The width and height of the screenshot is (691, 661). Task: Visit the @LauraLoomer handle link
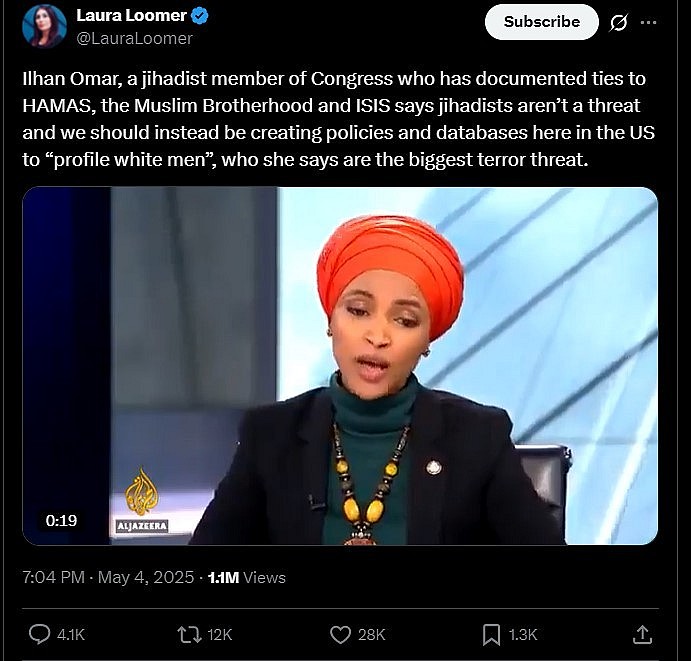pyautogui.click(x=134, y=38)
